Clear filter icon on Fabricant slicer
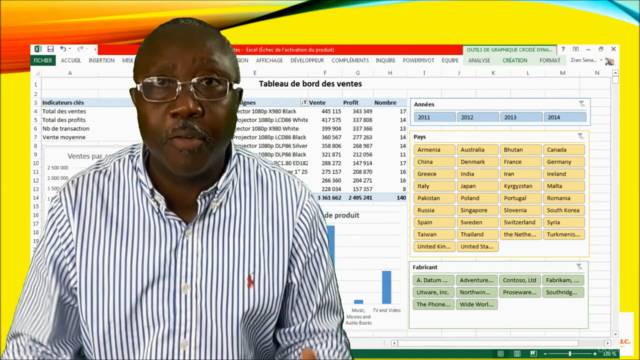This screenshot has height=360, width=640. pos(579,267)
